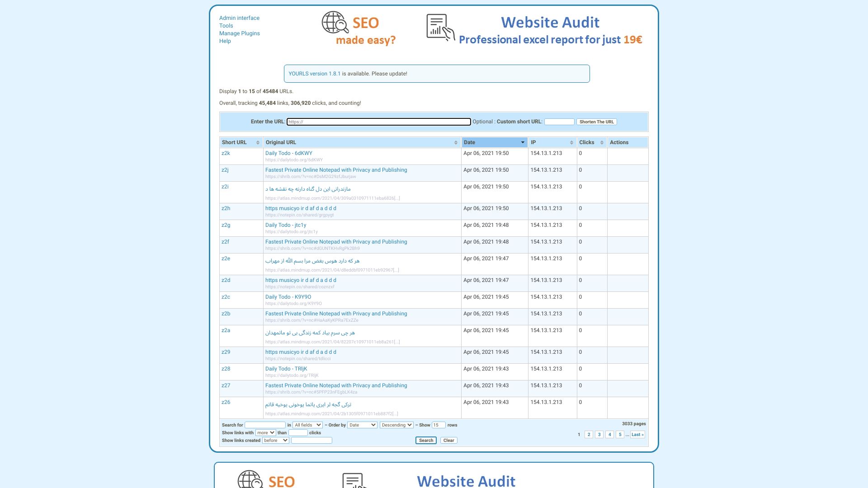Image resolution: width=868 pixels, height=488 pixels.
Task: Click the Actions column header
Action: click(x=627, y=143)
